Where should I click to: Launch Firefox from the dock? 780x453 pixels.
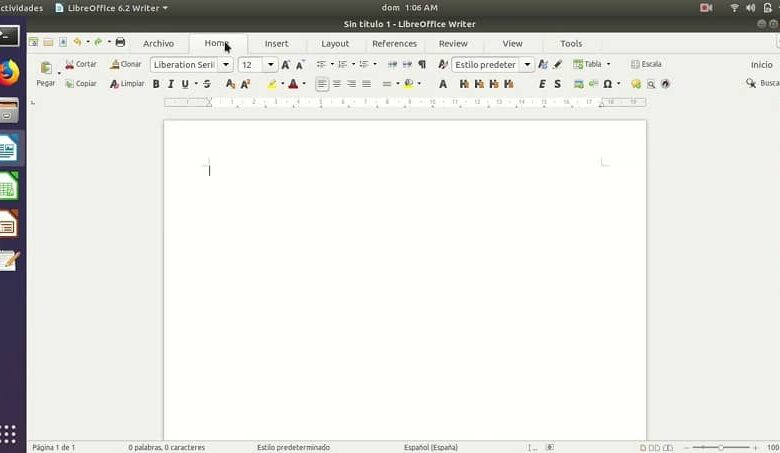[x=8, y=73]
